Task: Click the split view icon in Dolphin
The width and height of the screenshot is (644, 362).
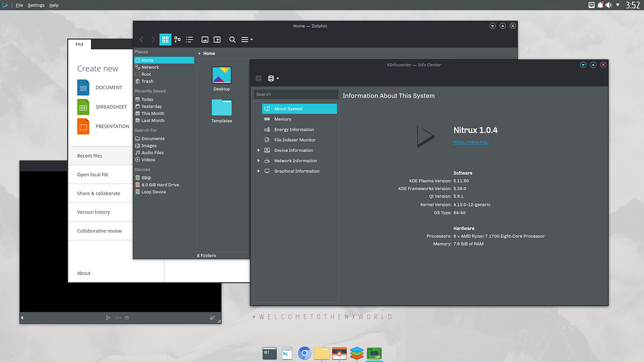Action: coord(217,39)
